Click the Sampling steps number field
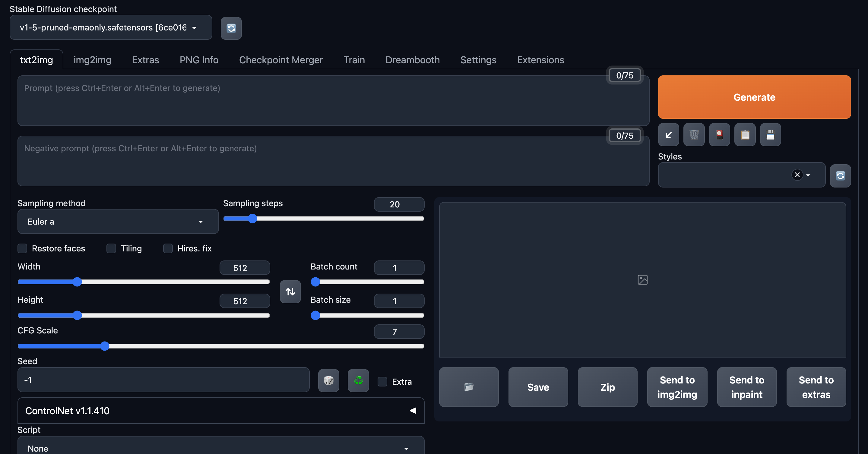Viewport: 868px width, 454px height. click(x=399, y=204)
